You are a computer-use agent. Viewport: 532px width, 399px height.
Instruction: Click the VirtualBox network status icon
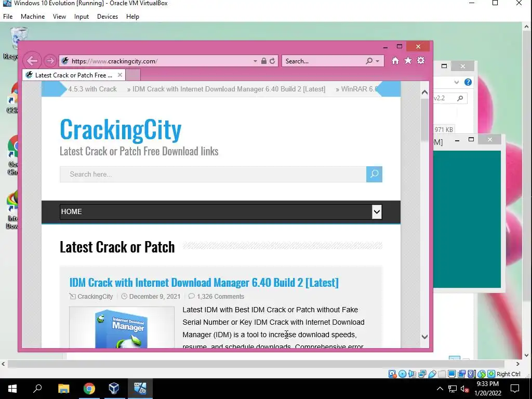click(x=422, y=374)
